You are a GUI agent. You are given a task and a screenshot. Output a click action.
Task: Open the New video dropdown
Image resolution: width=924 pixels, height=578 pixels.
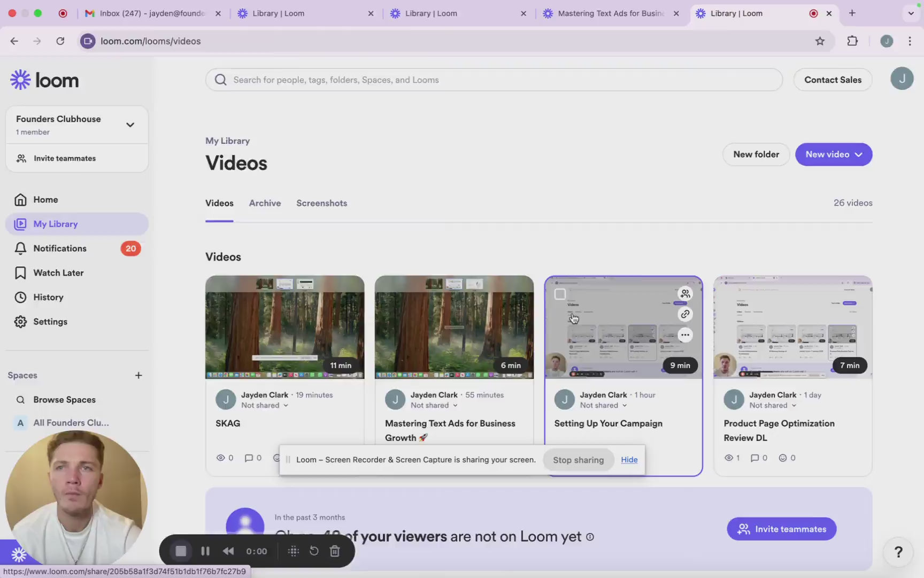tap(833, 155)
